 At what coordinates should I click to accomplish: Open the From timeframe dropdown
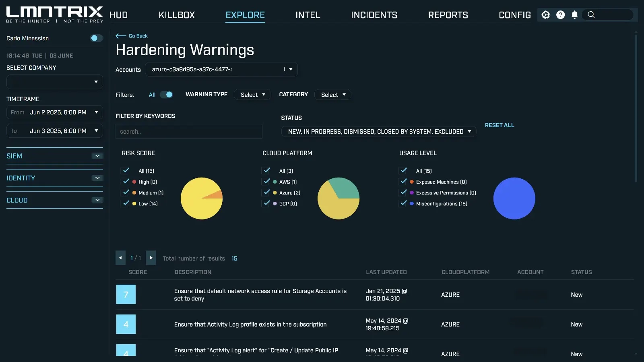coord(55,112)
